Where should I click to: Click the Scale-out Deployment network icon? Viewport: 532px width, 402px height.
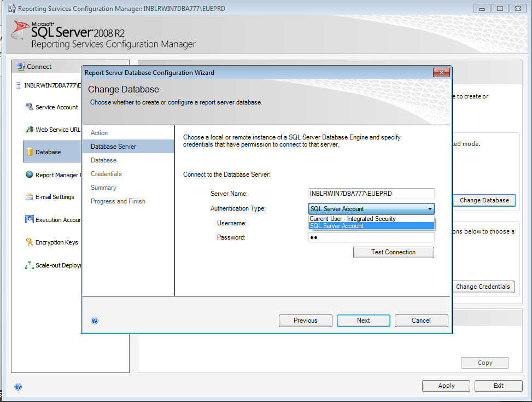(29, 265)
